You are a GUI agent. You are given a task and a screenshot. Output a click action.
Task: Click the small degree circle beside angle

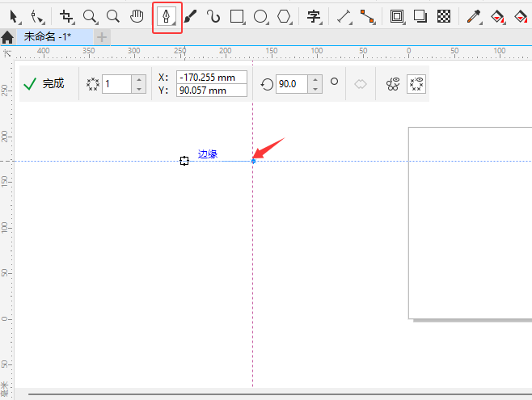(334, 82)
